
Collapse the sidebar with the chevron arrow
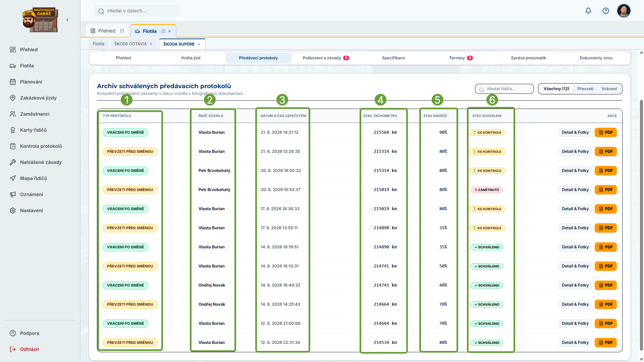67,20
